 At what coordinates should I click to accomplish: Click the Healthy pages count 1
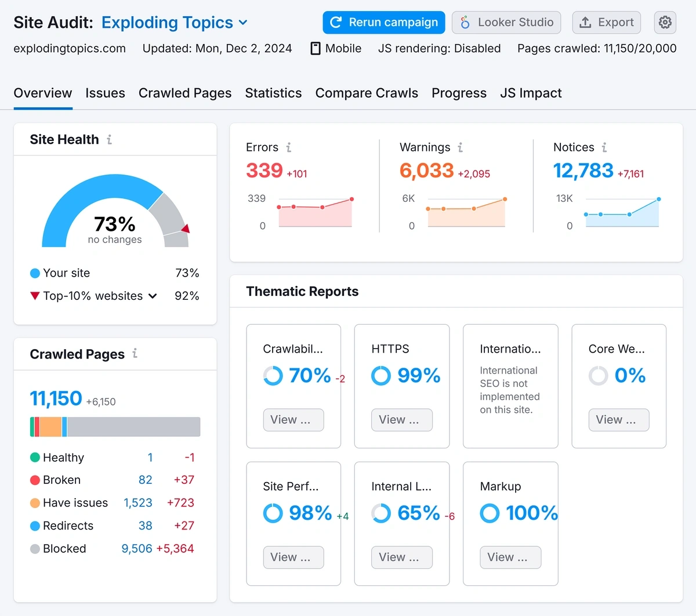[150, 458]
